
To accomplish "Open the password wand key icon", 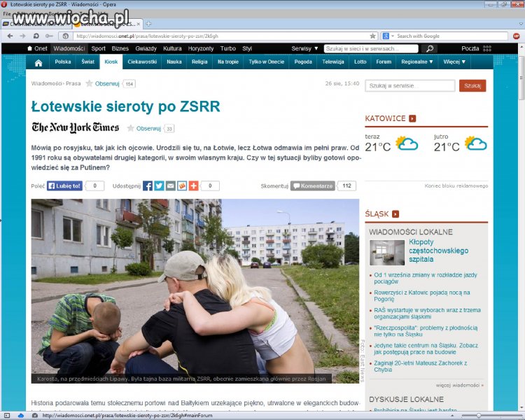I will point(49,36).
